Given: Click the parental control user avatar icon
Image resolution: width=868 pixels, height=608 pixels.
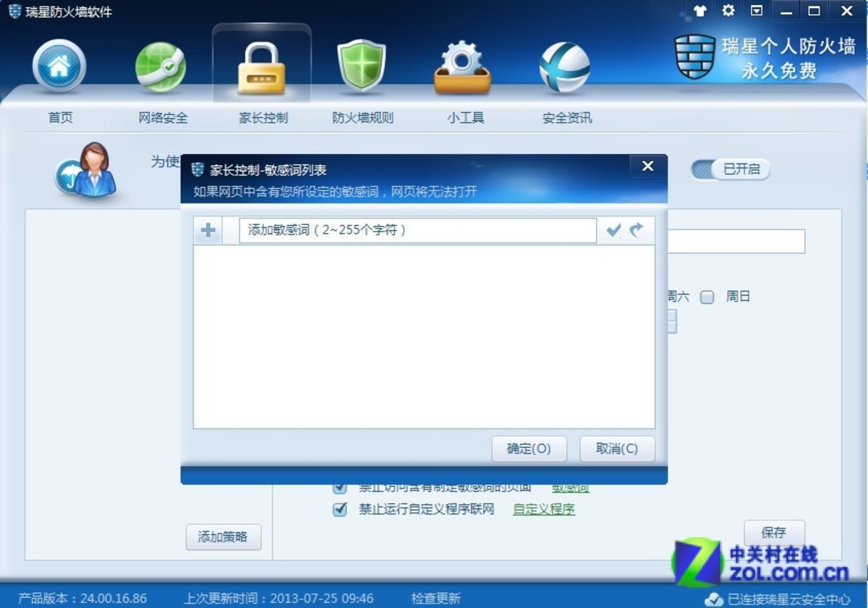Looking at the screenshot, I should (x=87, y=171).
